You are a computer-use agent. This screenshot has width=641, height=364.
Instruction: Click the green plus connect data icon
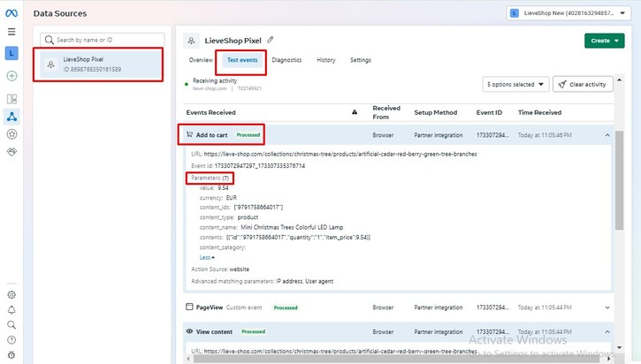(x=11, y=76)
